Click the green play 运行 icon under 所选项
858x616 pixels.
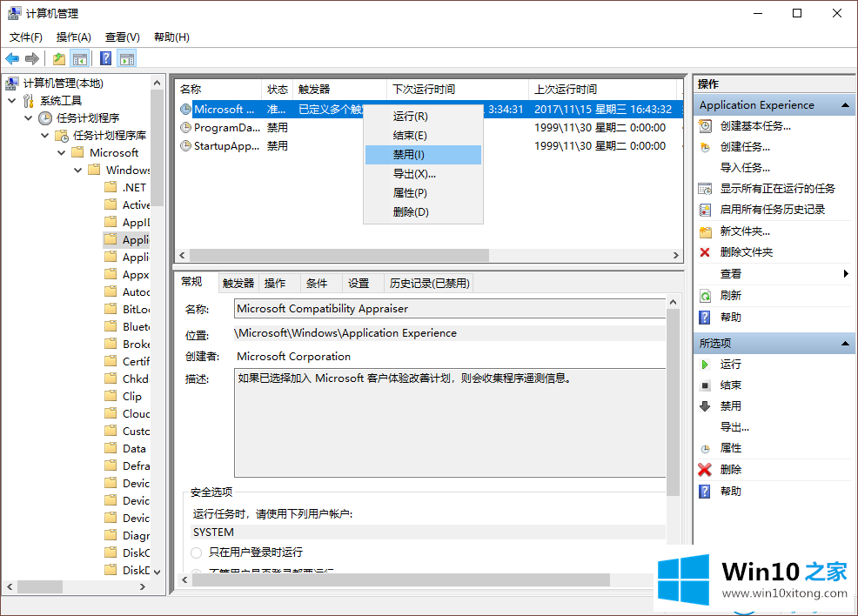(x=705, y=365)
